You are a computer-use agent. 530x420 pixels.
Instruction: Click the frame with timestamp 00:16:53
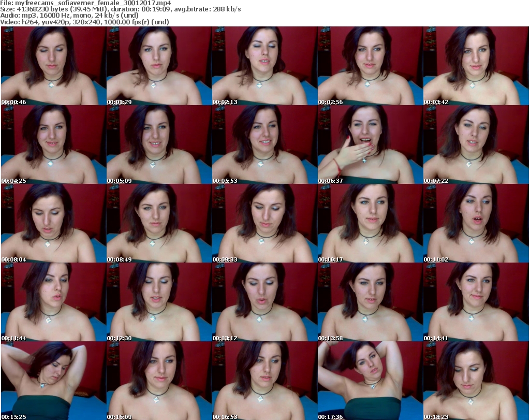coord(264,381)
